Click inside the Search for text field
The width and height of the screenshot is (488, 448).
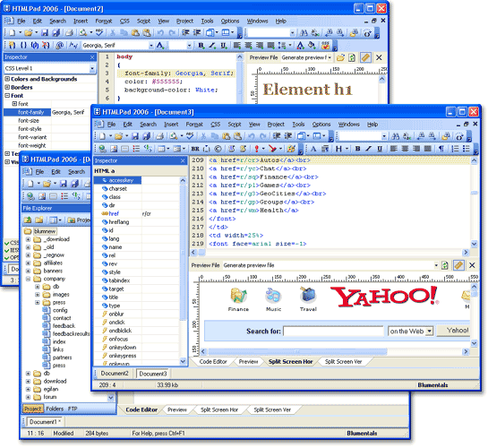(333, 331)
